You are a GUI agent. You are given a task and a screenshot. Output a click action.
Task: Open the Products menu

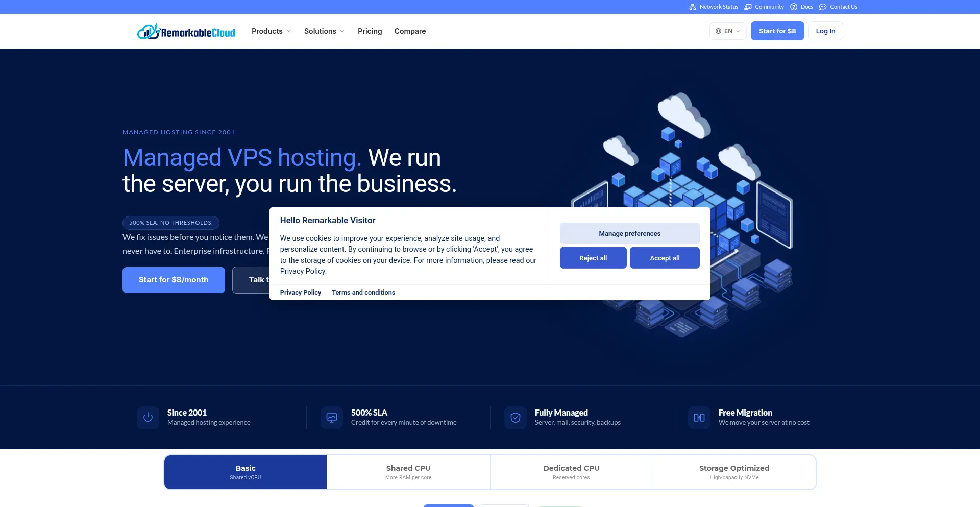click(x=271, y=31)
